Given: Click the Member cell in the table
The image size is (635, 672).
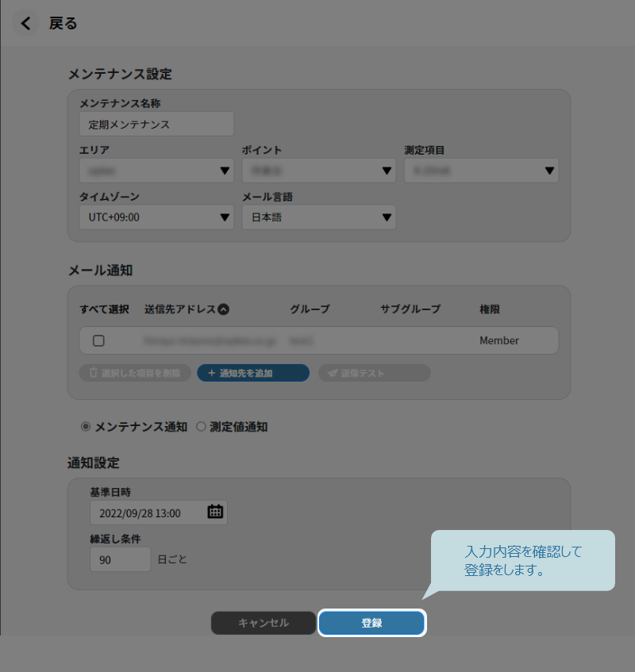Looking at the screenshot, I should 499,340.
